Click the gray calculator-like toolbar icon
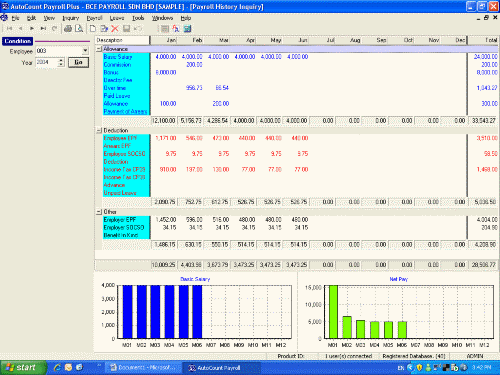 165,29
